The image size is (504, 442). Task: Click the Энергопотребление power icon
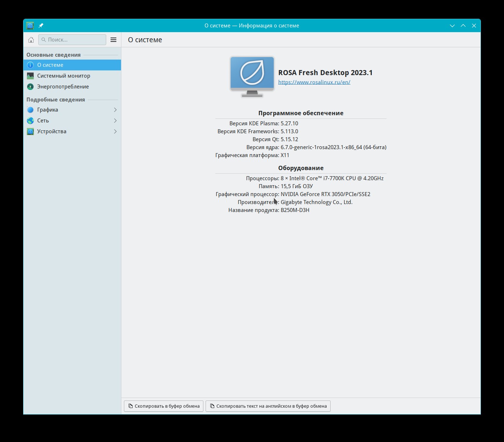pyautogui.click(x=30, y=87)
